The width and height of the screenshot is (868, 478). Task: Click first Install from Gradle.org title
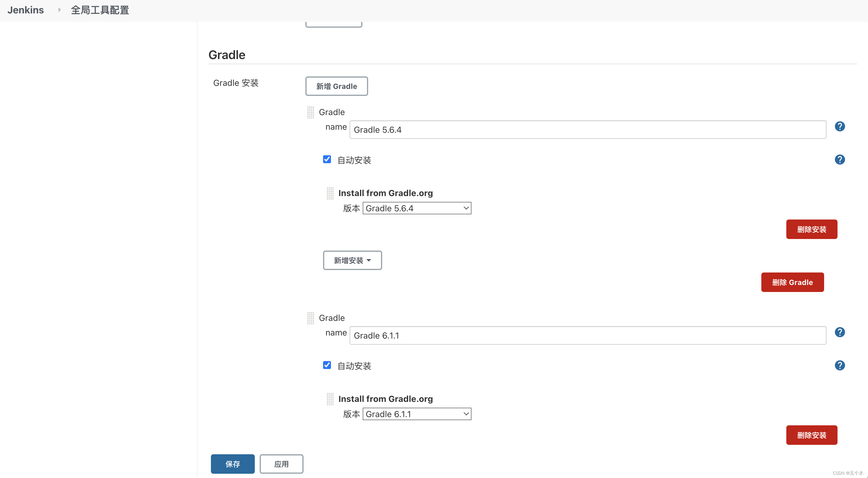pos(386,193)
